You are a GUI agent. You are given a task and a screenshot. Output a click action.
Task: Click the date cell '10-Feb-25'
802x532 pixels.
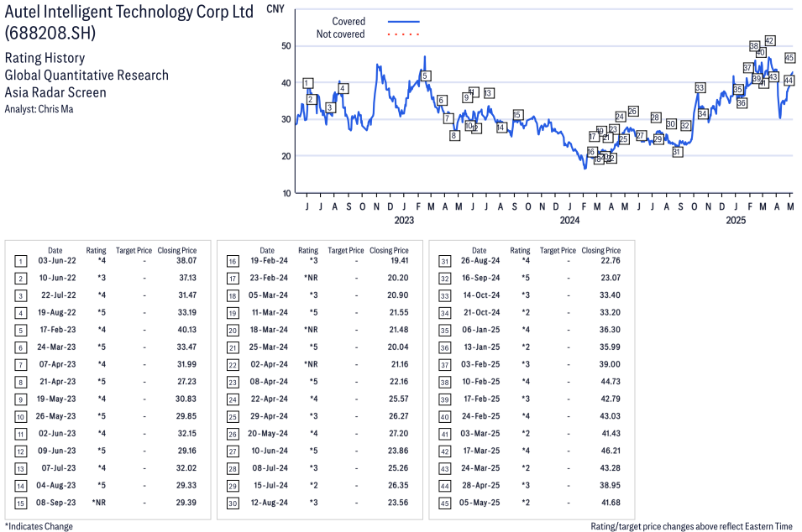(481, 382)
